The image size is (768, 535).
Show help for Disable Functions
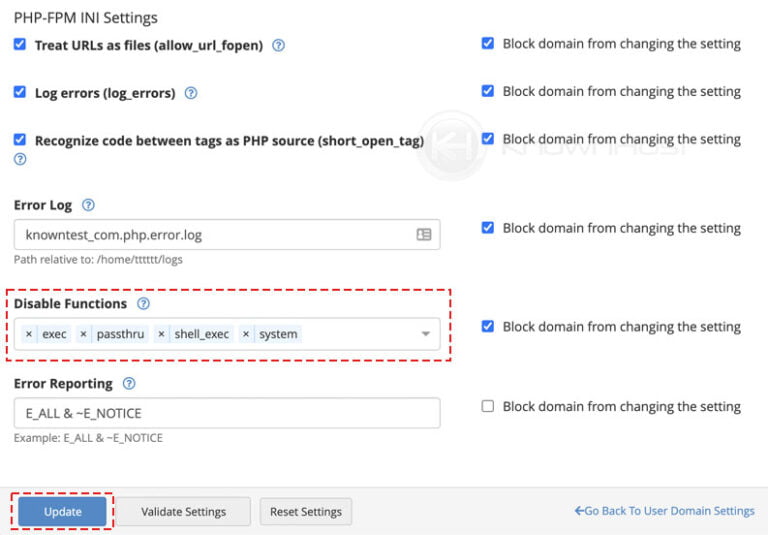pyautogui.click(x=143, y=303)
